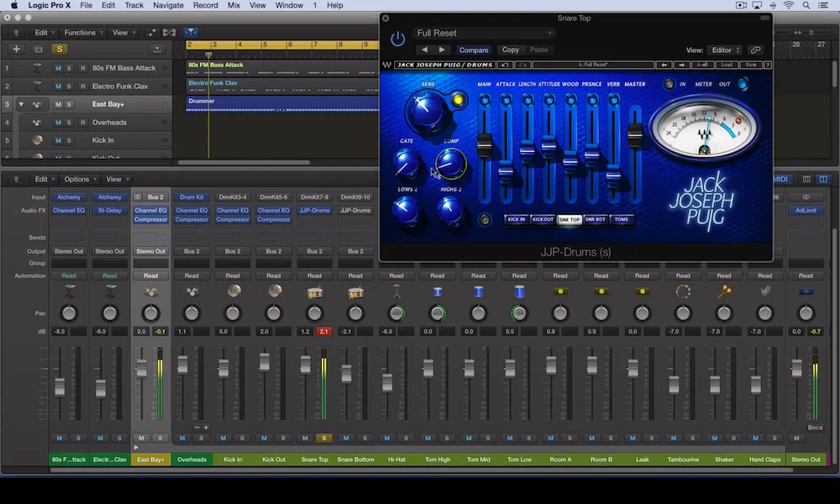Open the Navigate menu

(168, 5)
